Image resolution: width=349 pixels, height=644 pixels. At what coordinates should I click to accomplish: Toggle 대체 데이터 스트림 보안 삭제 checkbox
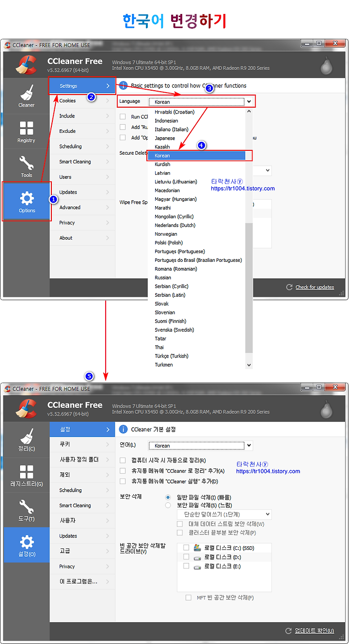[180, 524]
